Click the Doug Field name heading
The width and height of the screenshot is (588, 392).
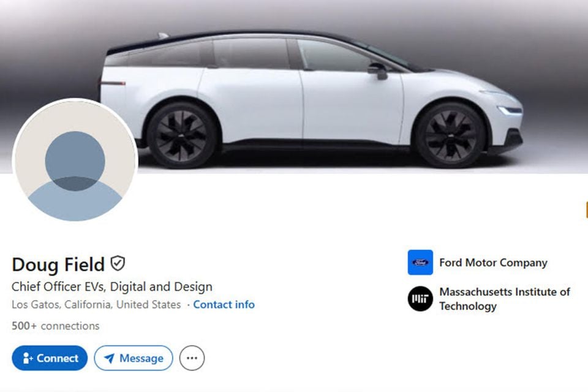[x=58, y=264]
